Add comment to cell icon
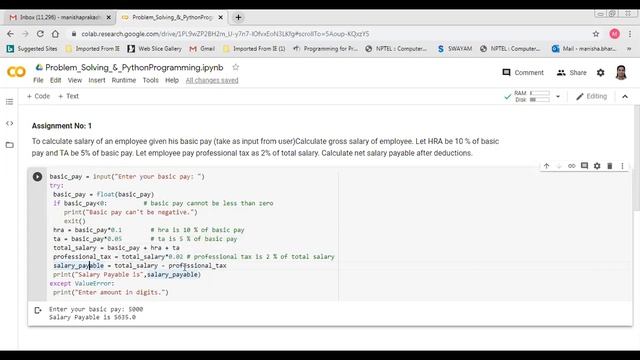 click(584, 166)
